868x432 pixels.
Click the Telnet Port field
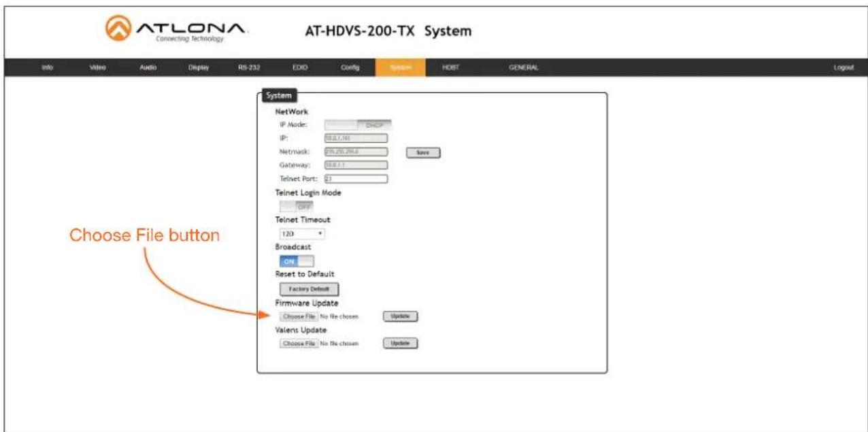[x=355, y=179]
